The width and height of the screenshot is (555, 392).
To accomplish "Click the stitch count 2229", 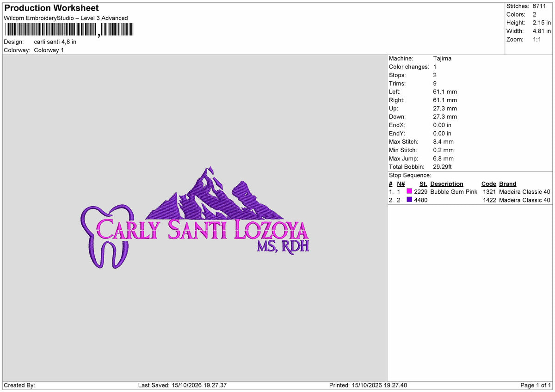I will 421,191.
